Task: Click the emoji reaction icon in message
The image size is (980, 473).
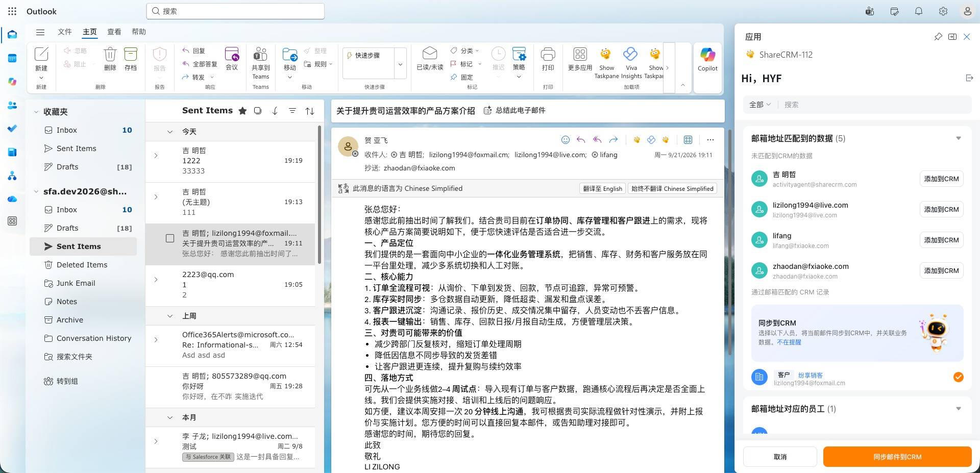Action: pyautogui.click(x=565, y=140)
